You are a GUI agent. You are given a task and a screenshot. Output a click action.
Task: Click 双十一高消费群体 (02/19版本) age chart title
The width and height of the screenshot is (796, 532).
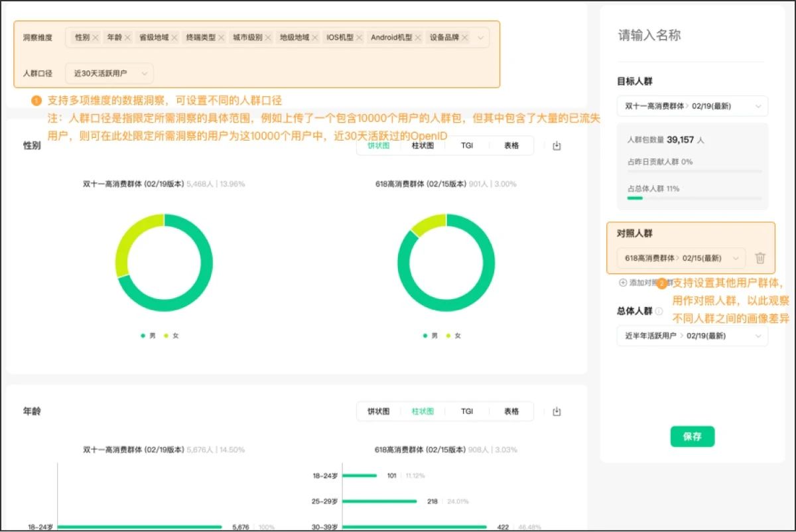pos(133,449)
